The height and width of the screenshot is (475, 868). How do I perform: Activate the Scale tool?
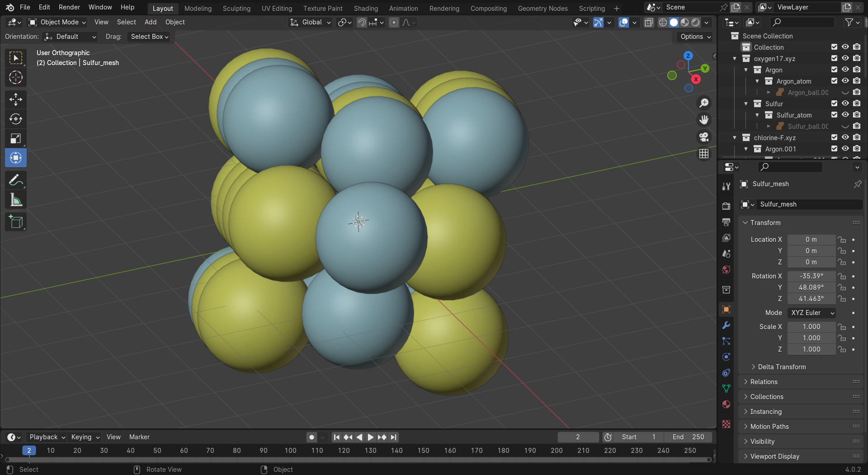(16, 139)
